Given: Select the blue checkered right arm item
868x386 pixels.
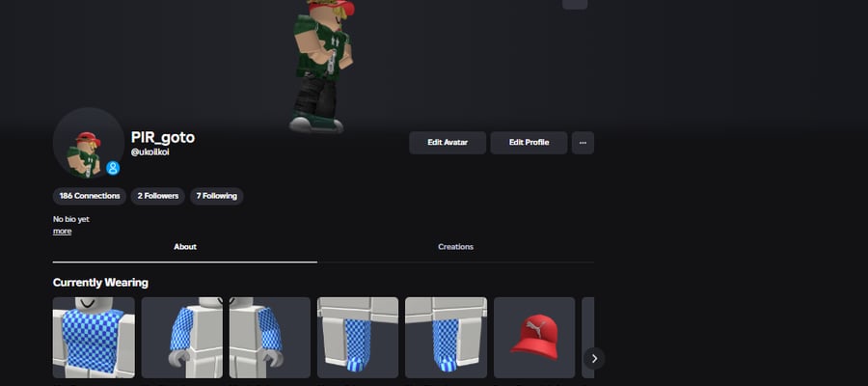Looking at the screenshot, I should coord(182,337).
